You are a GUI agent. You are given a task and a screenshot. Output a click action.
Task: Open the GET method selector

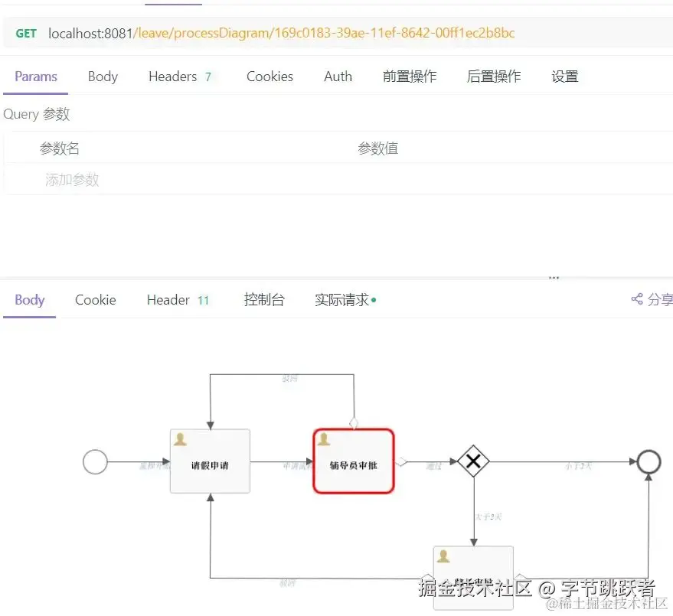25,34
